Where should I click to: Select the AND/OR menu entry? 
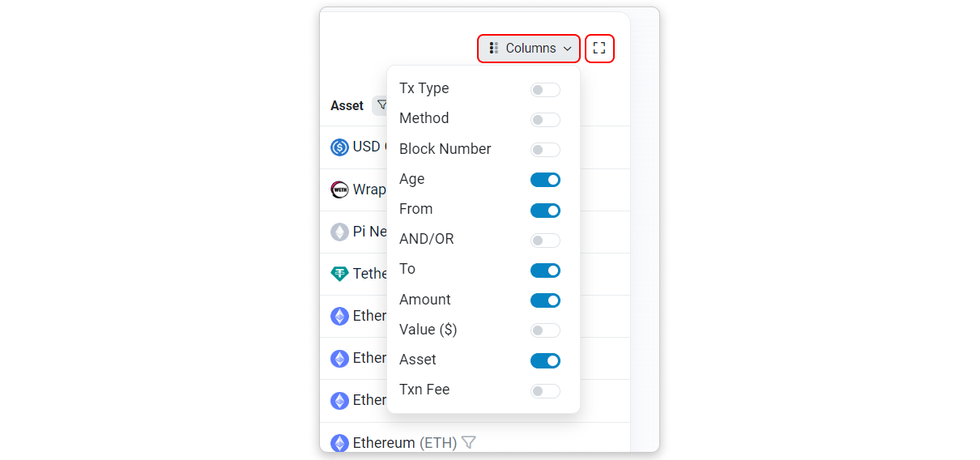pos(427,239)
